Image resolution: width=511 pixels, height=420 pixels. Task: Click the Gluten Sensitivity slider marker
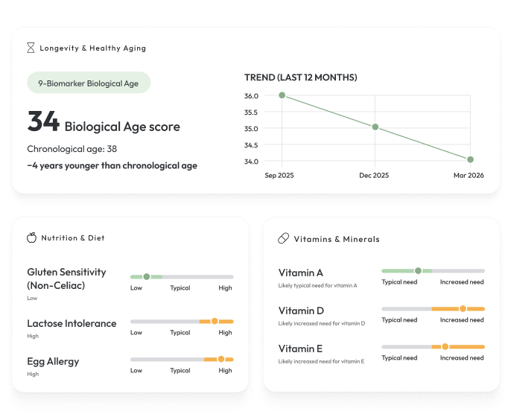[147, 276]
